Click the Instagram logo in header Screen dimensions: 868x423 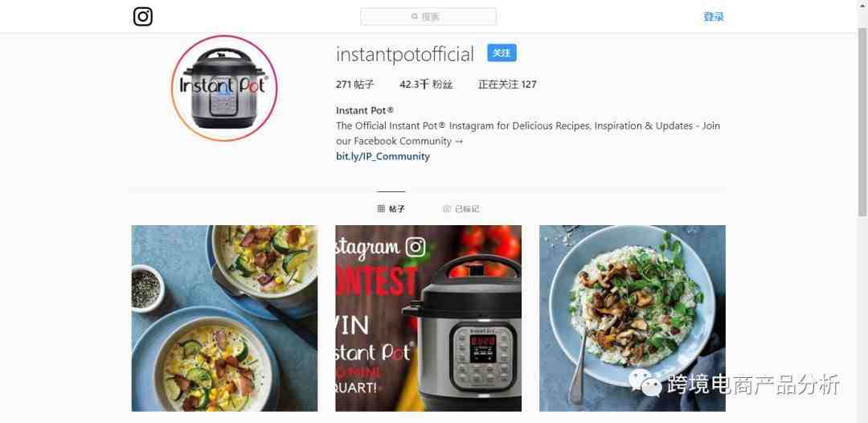pyautogui.click(x=143, y=17)
